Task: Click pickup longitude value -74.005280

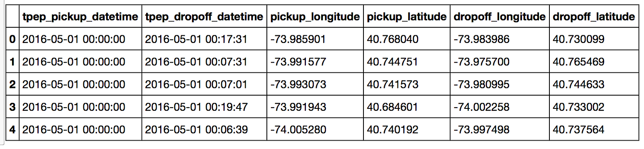Action: pyautogui.click(x=298, y=129)
